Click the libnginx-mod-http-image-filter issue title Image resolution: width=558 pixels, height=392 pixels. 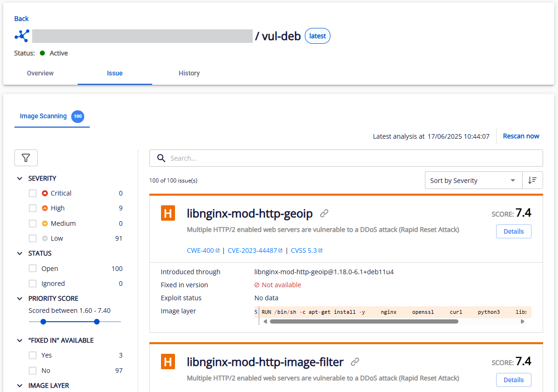(x=265, y=362)
